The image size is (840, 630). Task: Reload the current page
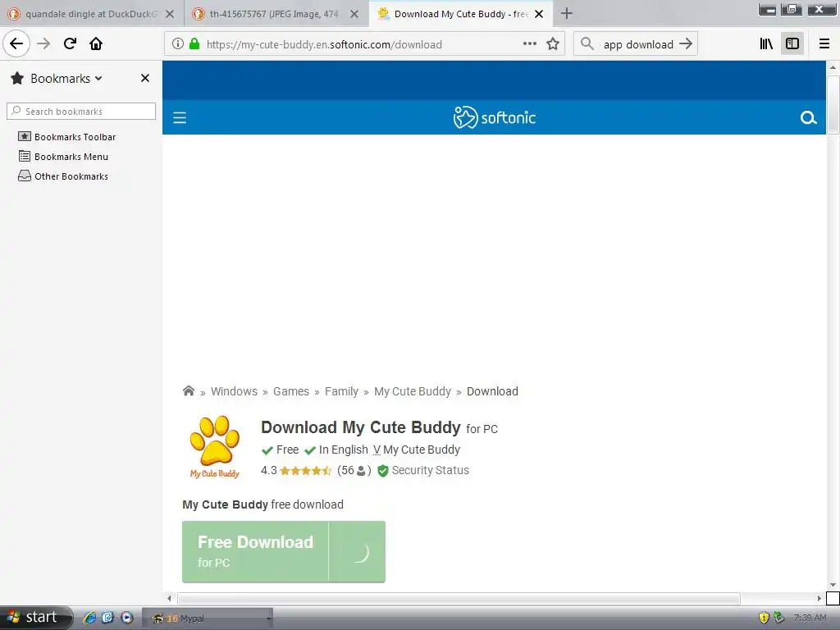(x=70, y=43)
